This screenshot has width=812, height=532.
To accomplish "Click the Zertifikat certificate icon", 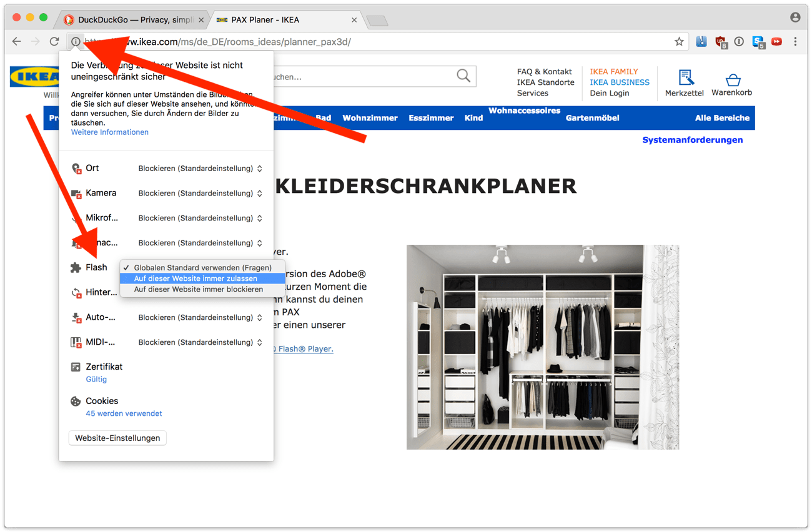I will coord(76,367).
